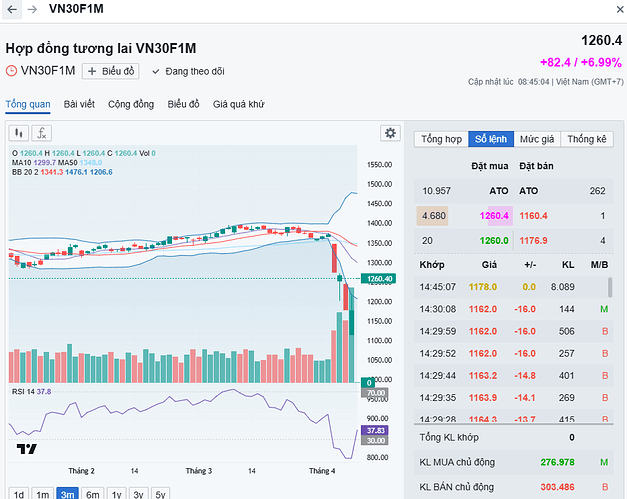Open the fx indicators menu

pyautogui.click(x=41, y=133)
